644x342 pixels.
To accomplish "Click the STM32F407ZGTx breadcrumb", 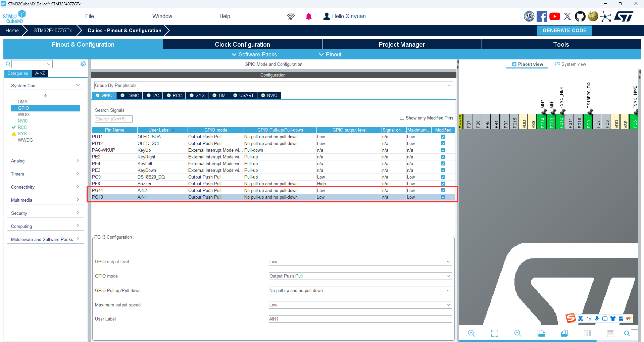I will (x=53, y=31).
